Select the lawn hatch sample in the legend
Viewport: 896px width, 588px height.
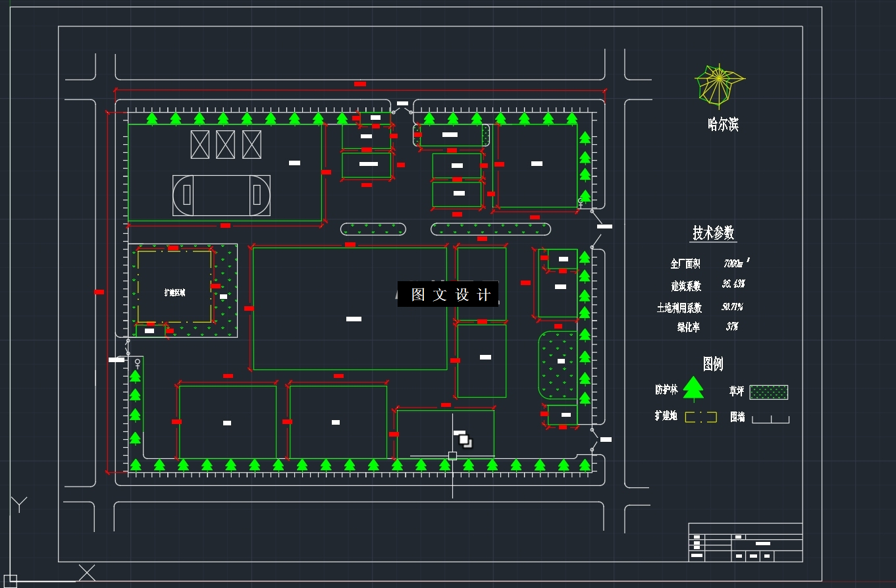coord(769,392)
